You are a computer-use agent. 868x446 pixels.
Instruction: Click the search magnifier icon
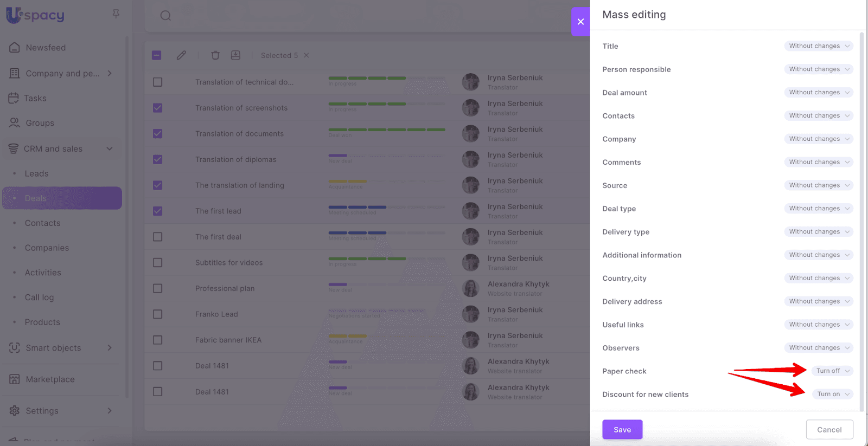[165, 16]
